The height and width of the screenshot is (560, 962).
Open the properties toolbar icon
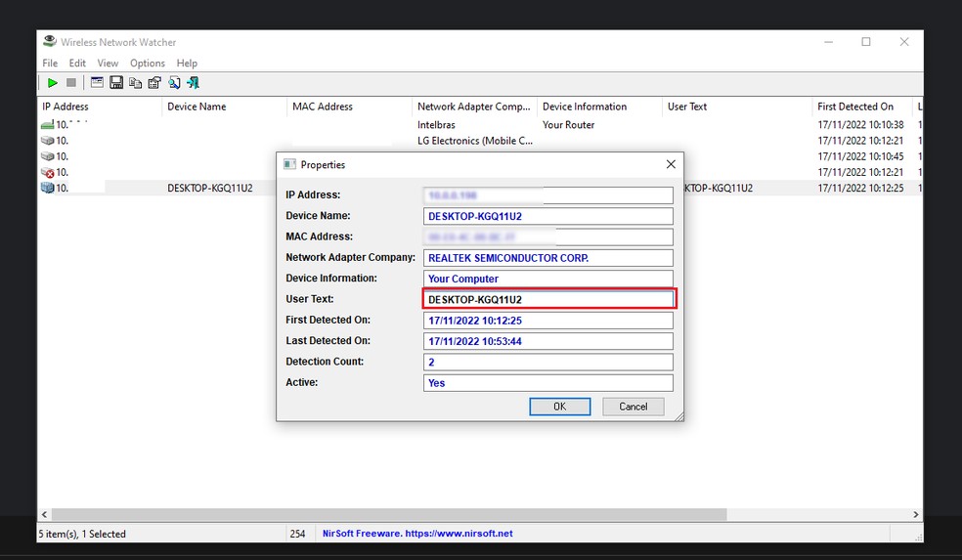(x=154, y=82)
